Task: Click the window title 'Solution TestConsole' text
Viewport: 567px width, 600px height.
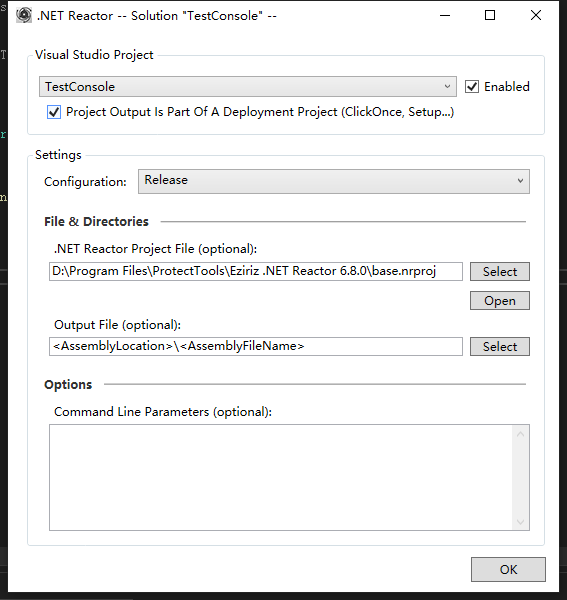Action: tap(197, 16)
